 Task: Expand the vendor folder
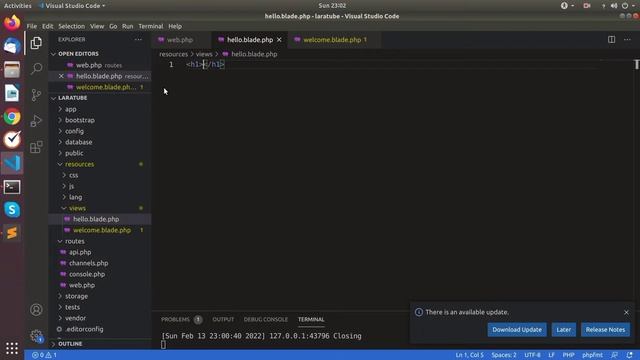pyautogui.click(x=75, y=318)
